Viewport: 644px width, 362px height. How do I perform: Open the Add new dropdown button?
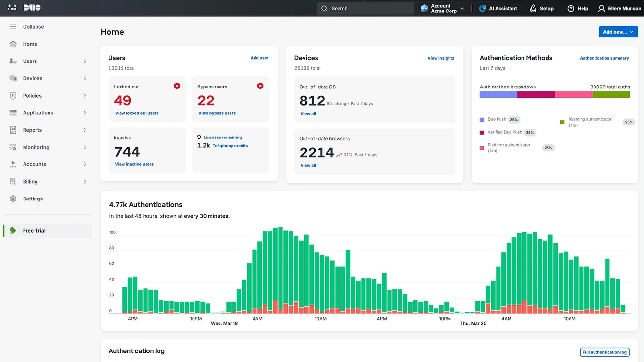coord(619,32)
